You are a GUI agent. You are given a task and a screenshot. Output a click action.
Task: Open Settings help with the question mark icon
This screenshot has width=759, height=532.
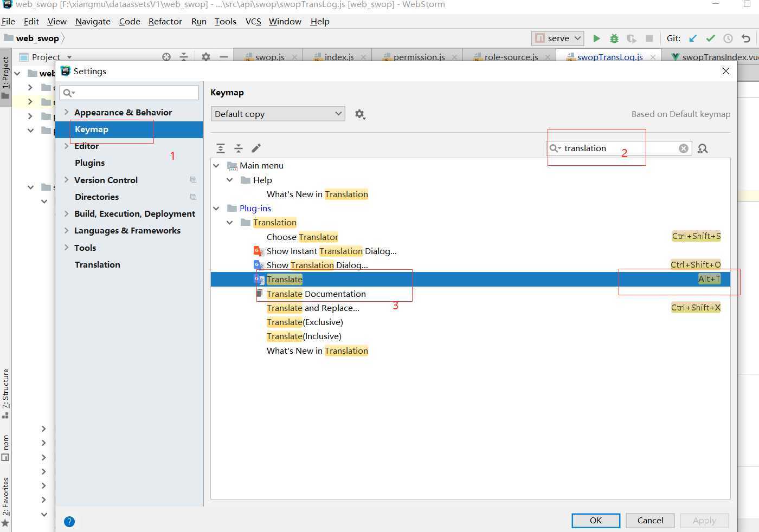click(69, 522)
